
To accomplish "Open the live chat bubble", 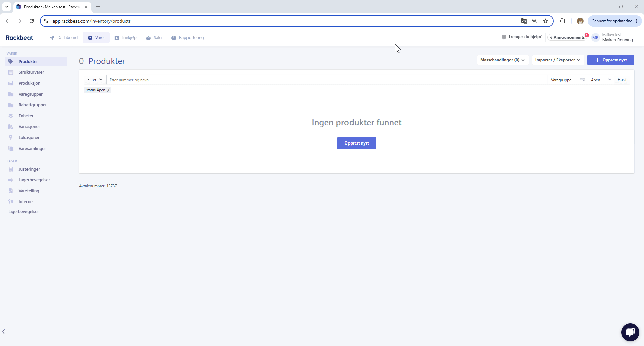I will pos(630,332).
